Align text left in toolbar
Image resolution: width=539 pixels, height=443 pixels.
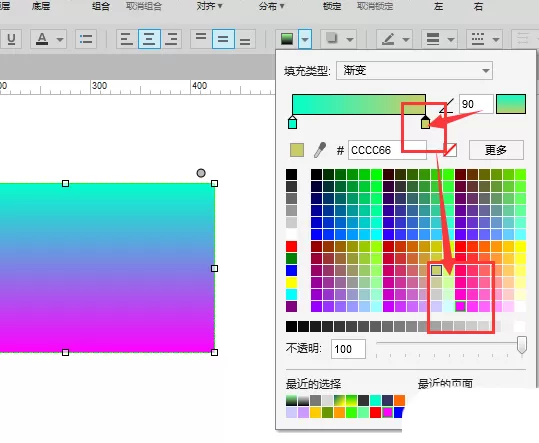pyautogui.click(x=126, y=39)
